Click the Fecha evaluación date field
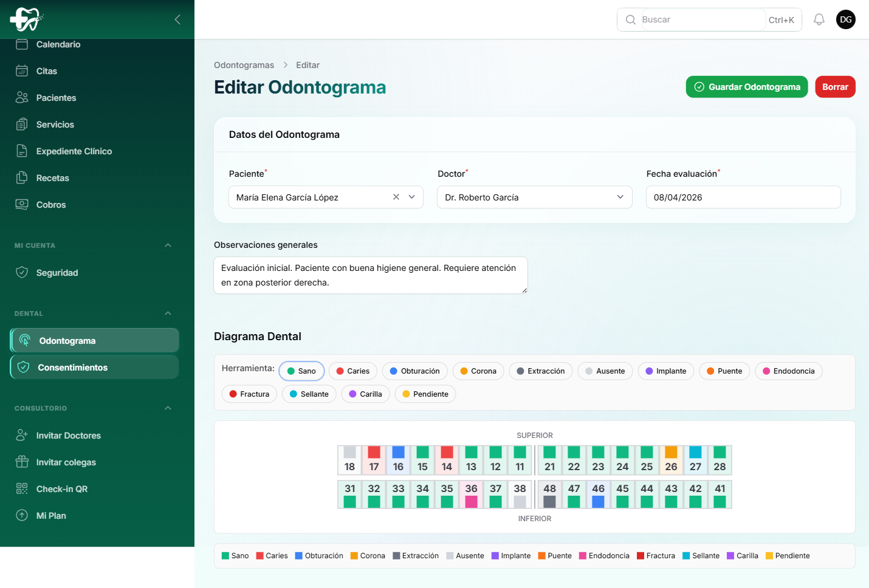This screenshot has height=588, width=869. (x=744, y=197)
